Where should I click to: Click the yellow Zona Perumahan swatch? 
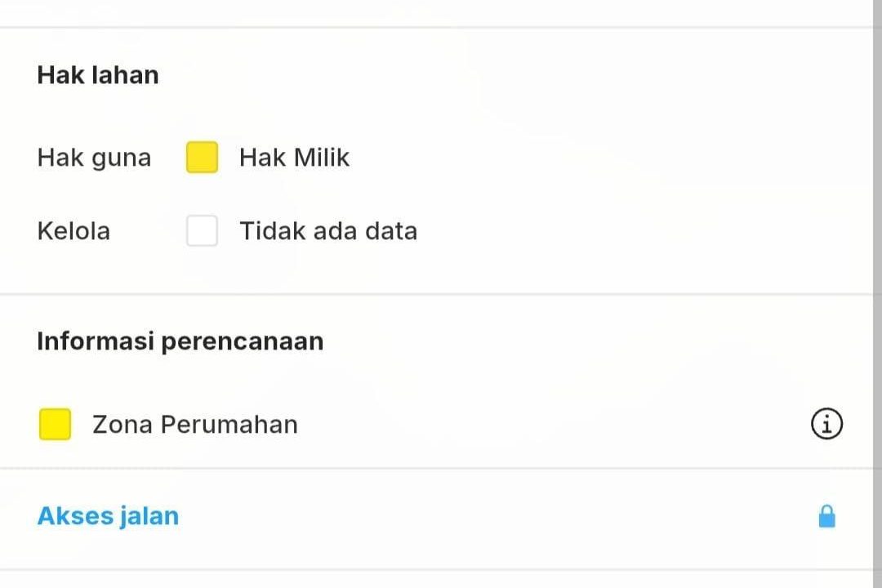click(x=55, y=425)
